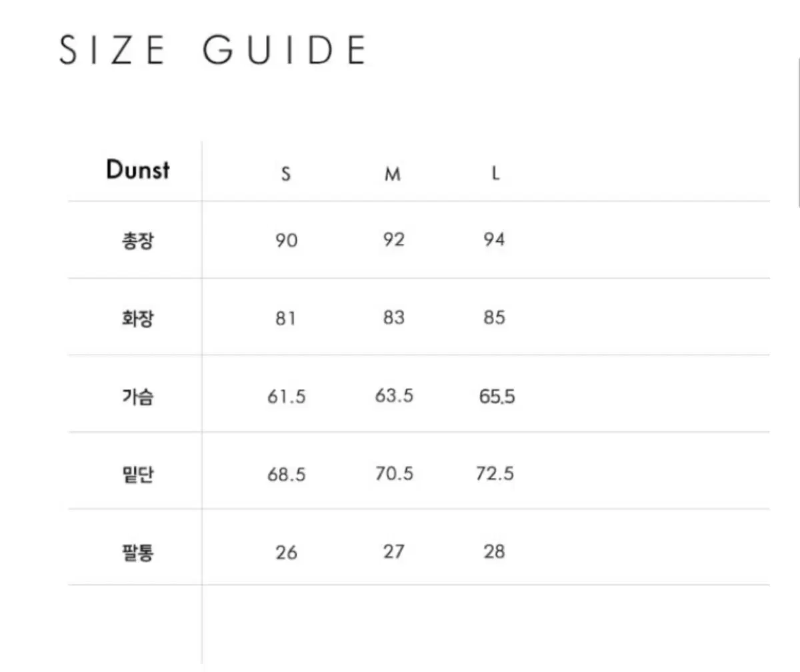Screen dimensions: 800x672
Task: Select the 팔통 row label
Action: click(138, 552)
